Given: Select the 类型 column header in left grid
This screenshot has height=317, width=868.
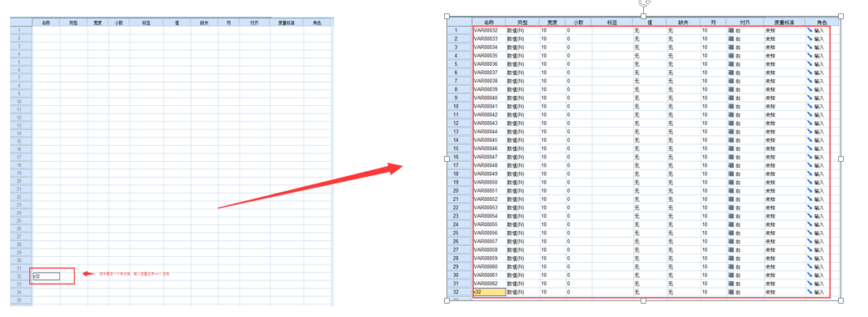Looking at the screenshot, I should pos(73,23).
